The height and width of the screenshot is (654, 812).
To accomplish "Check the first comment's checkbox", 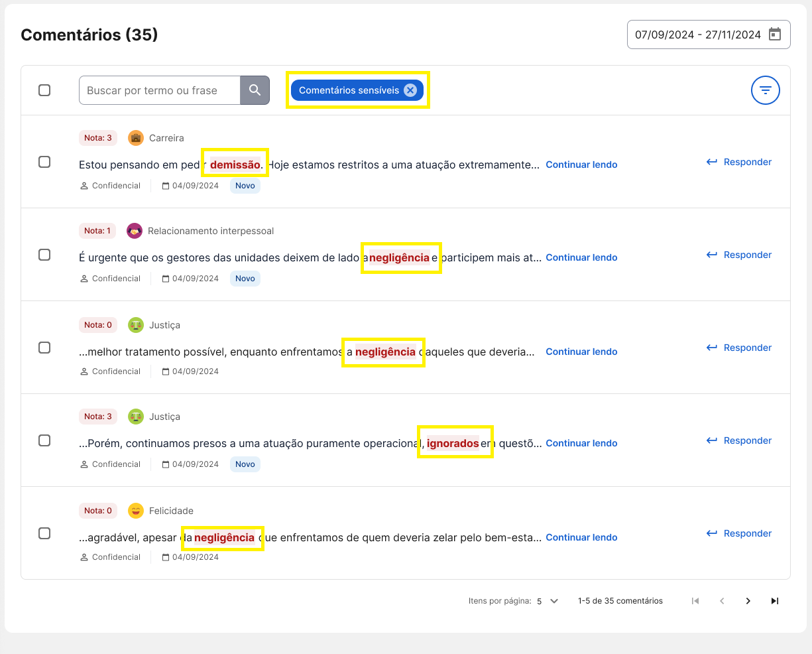I will 44,162.
